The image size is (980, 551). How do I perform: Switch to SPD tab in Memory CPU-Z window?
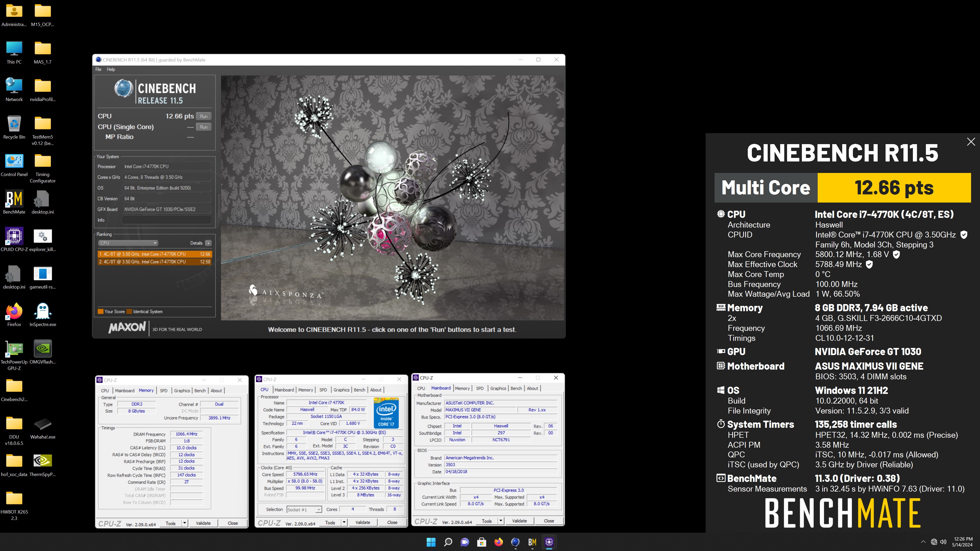click(164, 391)
